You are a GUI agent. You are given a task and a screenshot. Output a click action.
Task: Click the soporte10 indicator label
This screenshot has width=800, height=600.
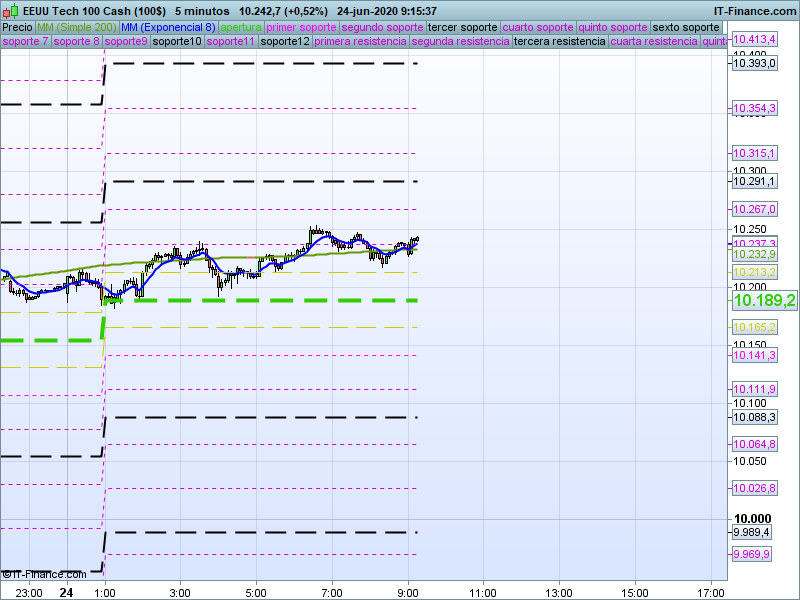click(x=179, y=42)
